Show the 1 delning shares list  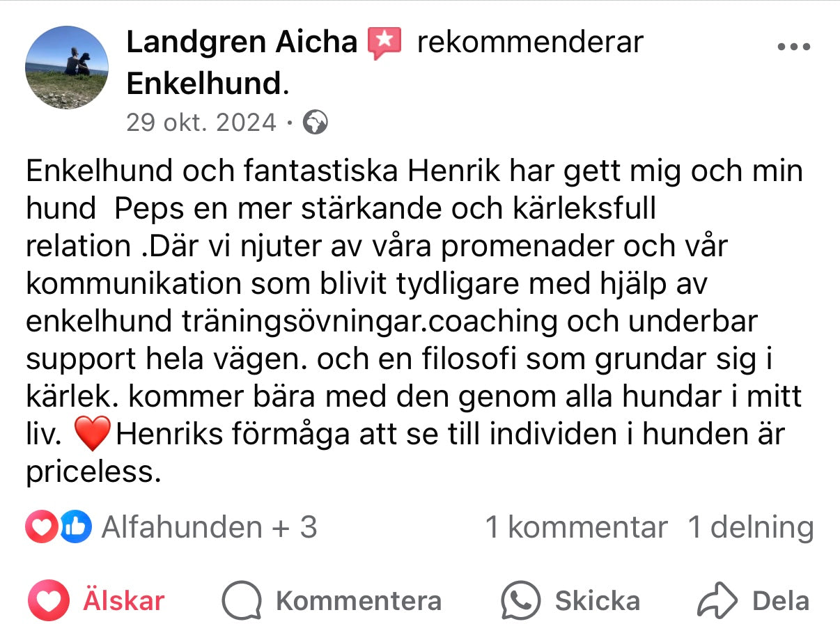(751, 527)
